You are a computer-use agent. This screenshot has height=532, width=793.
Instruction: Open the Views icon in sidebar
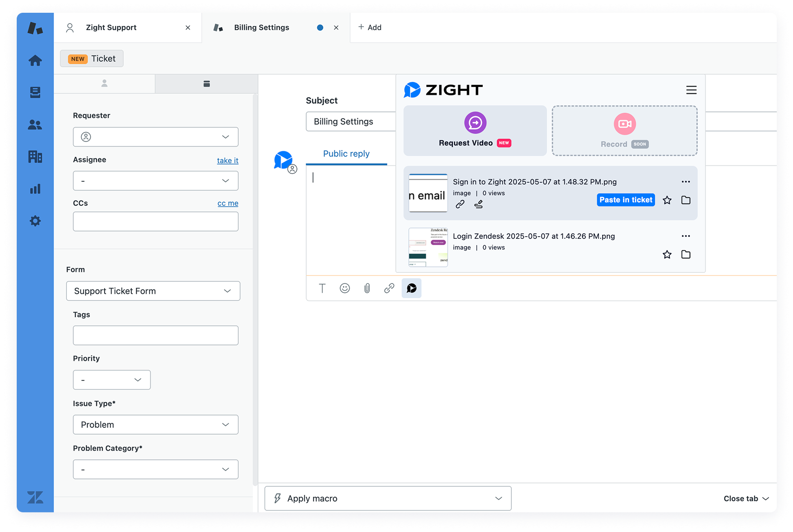[35, 92]
